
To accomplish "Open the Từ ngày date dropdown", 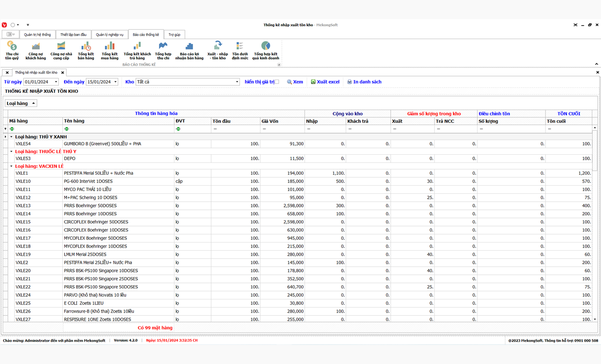I will click(x=56, y=82).
